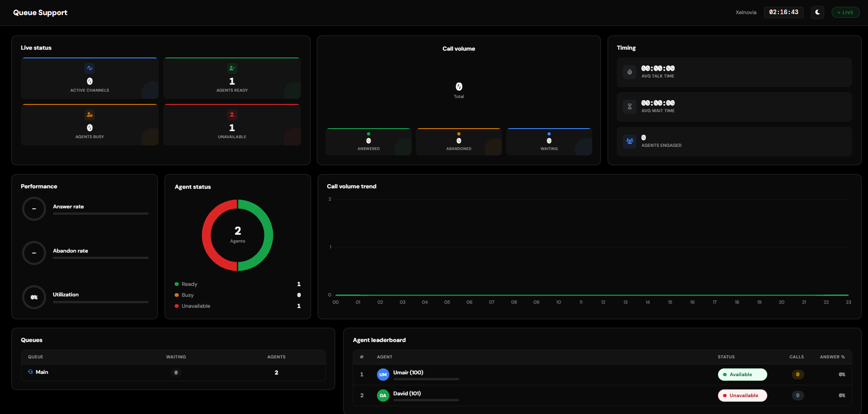The width and height of the screenshot is (868, 414).
Task: Click the Waiting blue dot indicator
Action: 549,134
